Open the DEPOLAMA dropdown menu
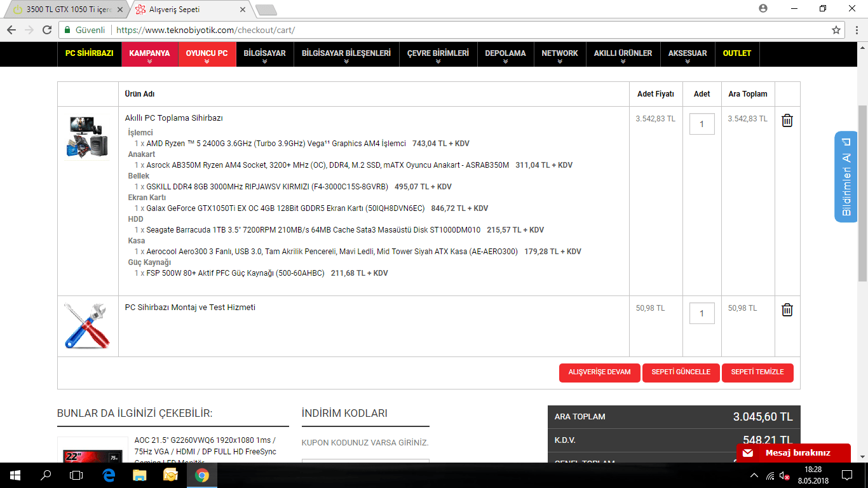The width and height of the screenshot is (868, 488). tap(505, 55)
